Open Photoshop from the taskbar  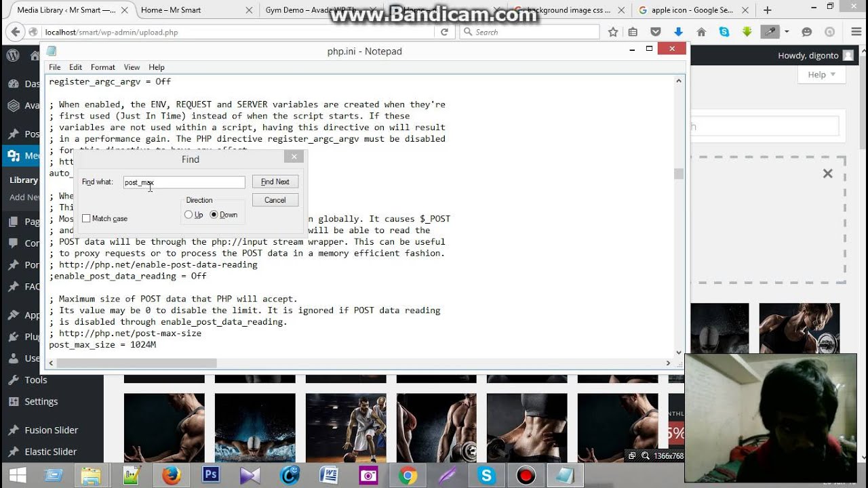[211, 476]
